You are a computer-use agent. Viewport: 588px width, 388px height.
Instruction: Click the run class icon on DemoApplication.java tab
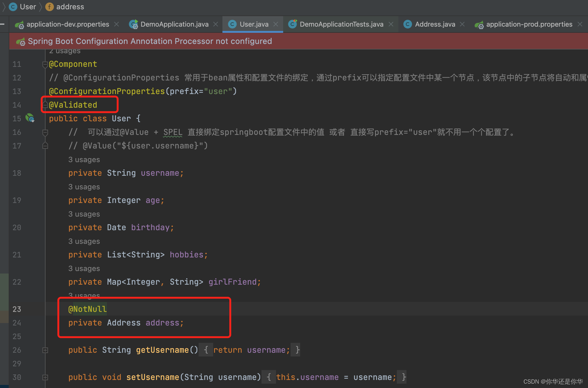(x=134, y=24)
